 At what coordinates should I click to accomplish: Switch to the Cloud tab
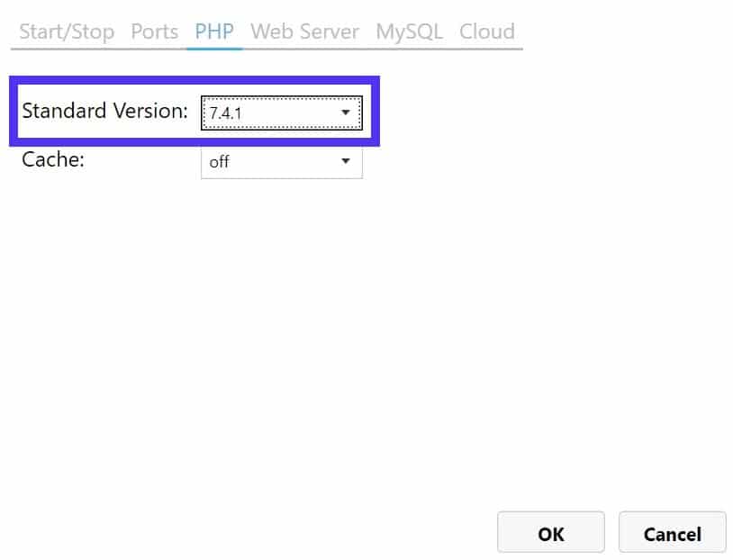tap(487, 32)
